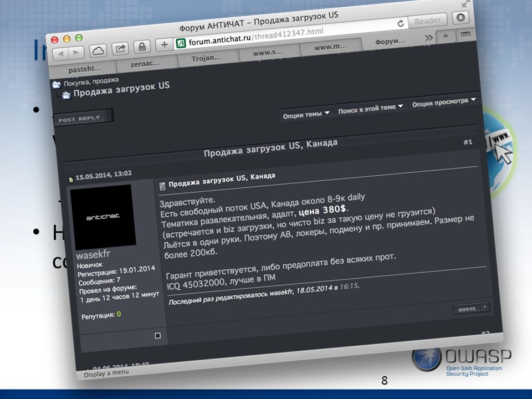Image resolution: width=532 pixels, height=399 pixels.
Task: Click the fullscreen arrows in the title bar
Action: pos(465,4)
